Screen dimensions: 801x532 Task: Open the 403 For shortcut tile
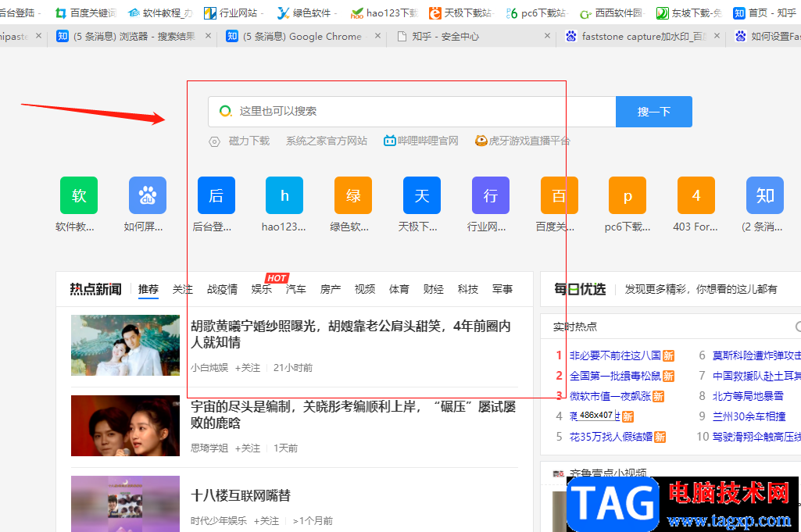pos(696,195)
